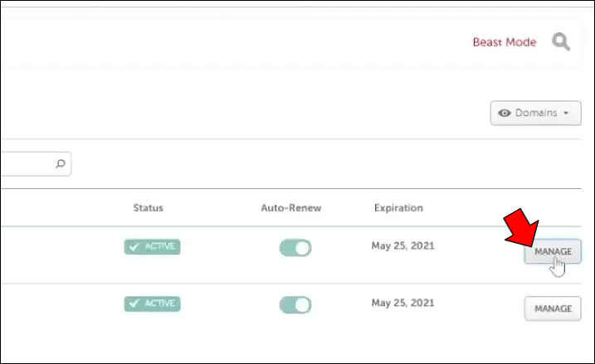595x364 pixels.
Task: Click the ACTIVE label in the second domain row
Action: pyautogui.click(x=161, y=304)
